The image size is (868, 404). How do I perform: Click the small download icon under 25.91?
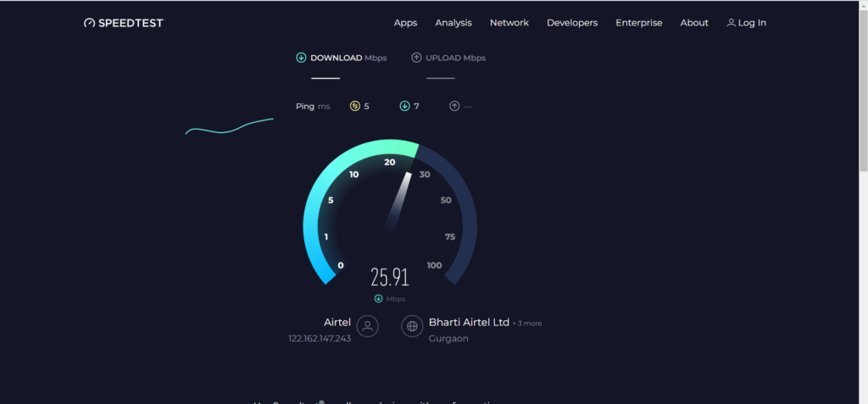[x=379, y=298]
